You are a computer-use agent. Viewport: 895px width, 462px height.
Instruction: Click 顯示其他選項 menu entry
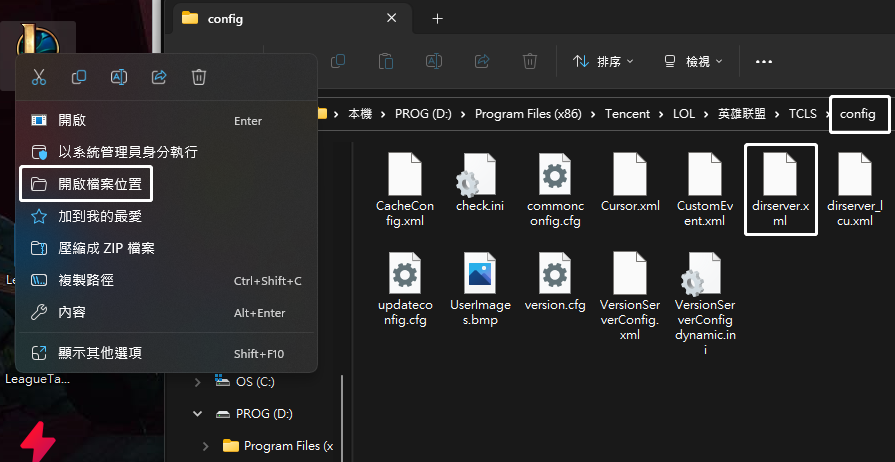click(x=100, y=352)
